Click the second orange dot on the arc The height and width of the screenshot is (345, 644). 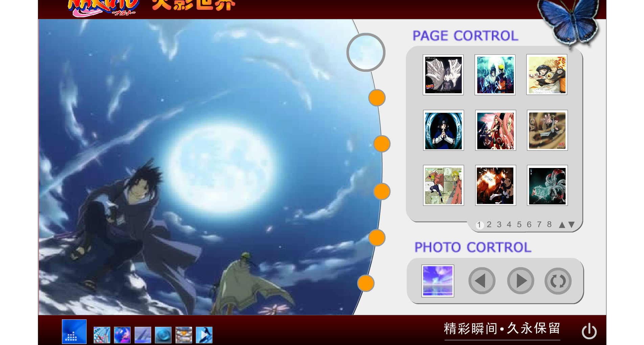[x=382, y=144]
